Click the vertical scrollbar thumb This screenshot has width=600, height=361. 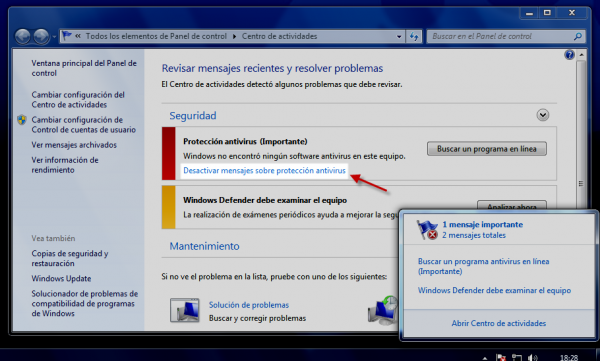point(581,184)
